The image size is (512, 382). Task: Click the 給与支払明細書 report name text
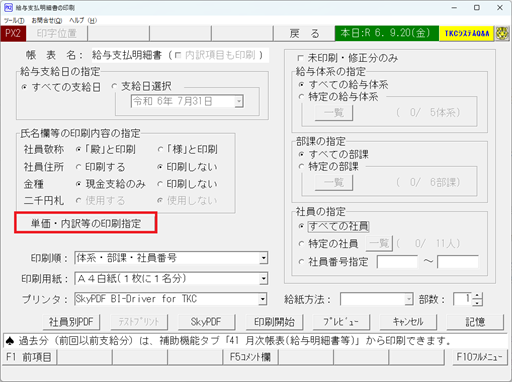[127, 55]
